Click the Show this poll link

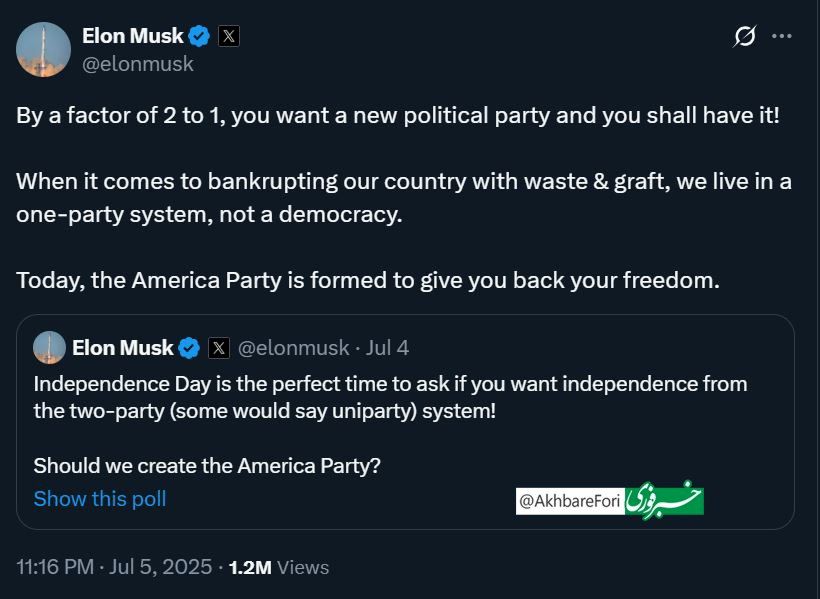point(100,498)
